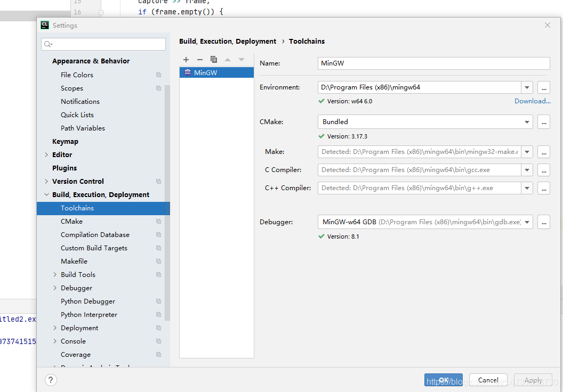Click the CLion icon in Settings title
Screen dimensions: 563x392
pos(45,25)
